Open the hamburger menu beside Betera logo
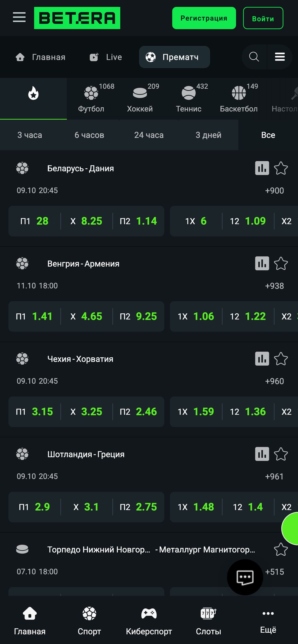Image resolution: width=298 pixels, height=644 pixels. 19,17
